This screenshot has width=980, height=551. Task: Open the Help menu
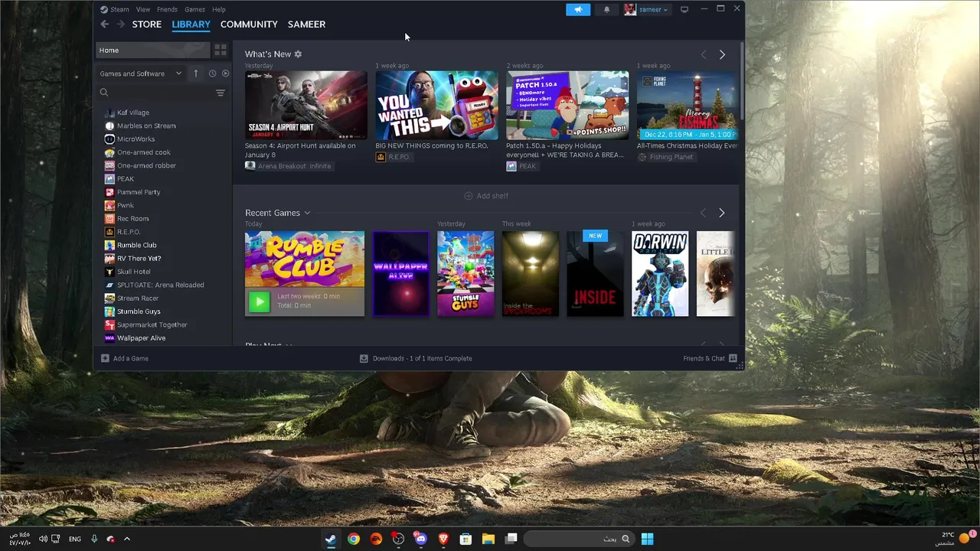pos(219,9)
